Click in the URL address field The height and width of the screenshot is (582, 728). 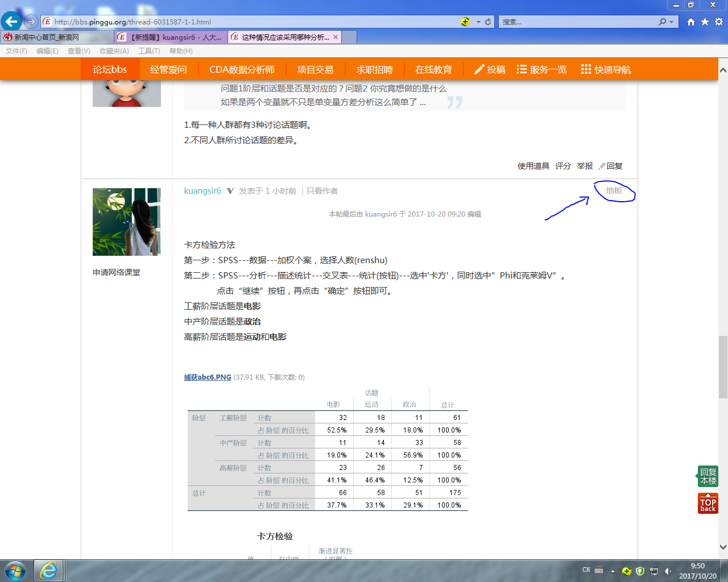tap(250, 22)
